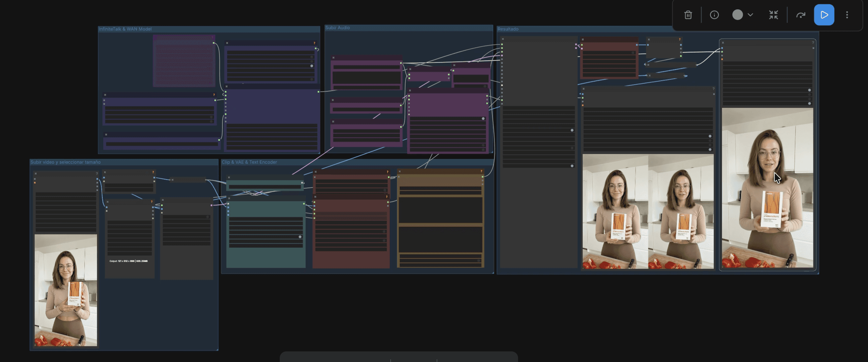Expand the color chevron dropdown in the toolbar

(x=750, y=15)
